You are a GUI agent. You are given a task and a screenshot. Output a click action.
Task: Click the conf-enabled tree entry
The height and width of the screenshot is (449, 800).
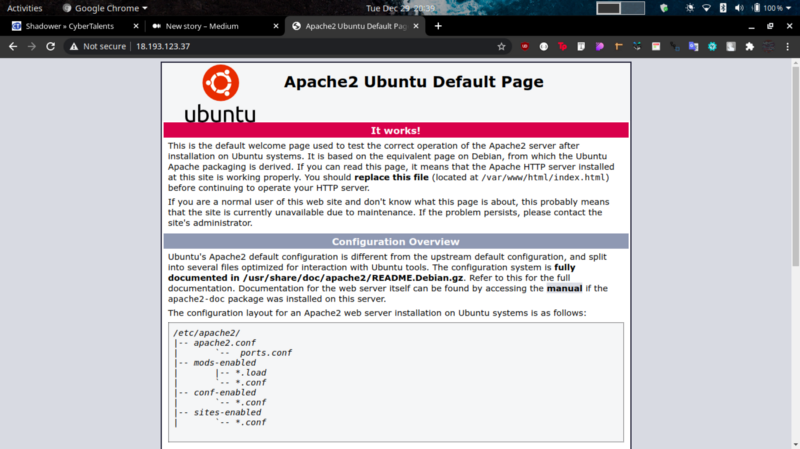pos(224,392)
